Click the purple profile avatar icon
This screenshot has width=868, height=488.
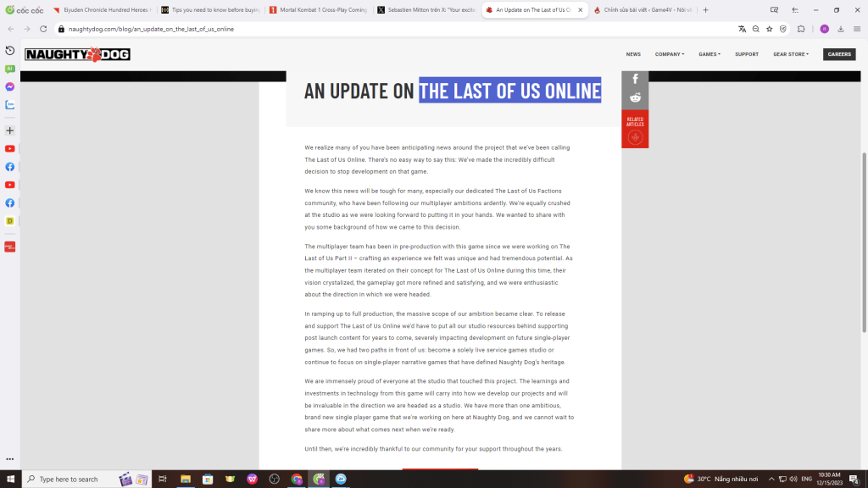coord(824,28)
